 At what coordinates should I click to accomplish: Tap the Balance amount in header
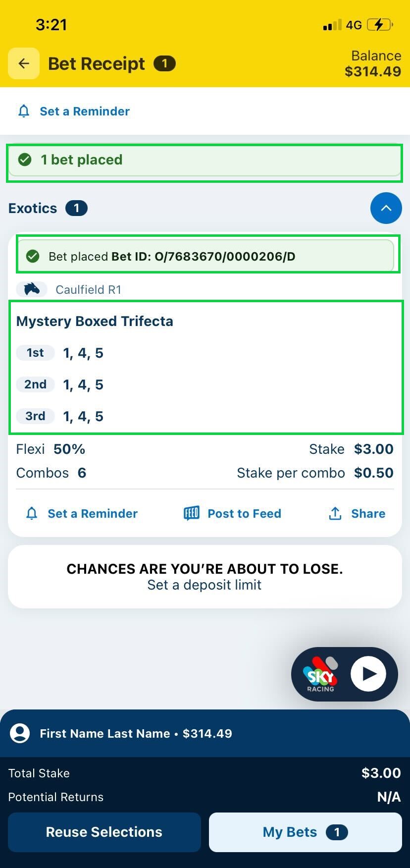(x=373, y=71)
